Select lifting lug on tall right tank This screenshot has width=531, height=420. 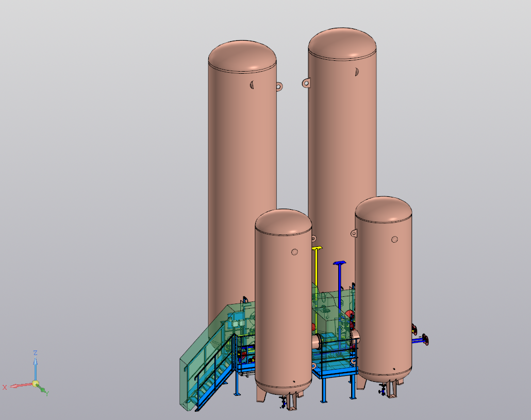(x=306, y=82)
